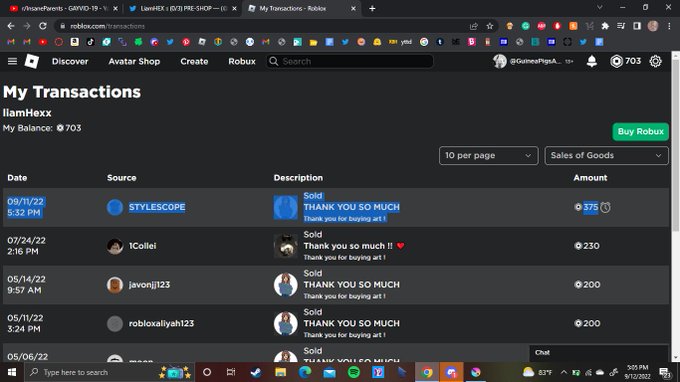Open the Cortana circle icon
This screenshot has width=680, height=382.
click(x=207, y=372)
